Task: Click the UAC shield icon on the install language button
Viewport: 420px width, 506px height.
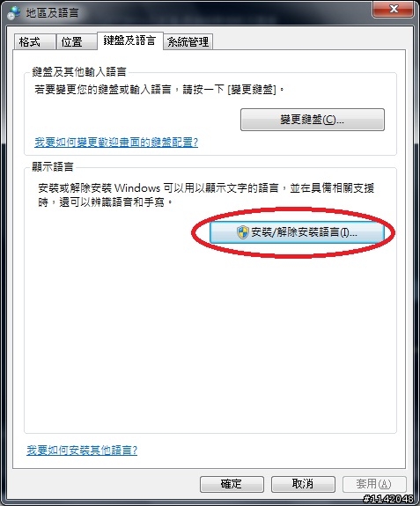Action: [242, 232]
